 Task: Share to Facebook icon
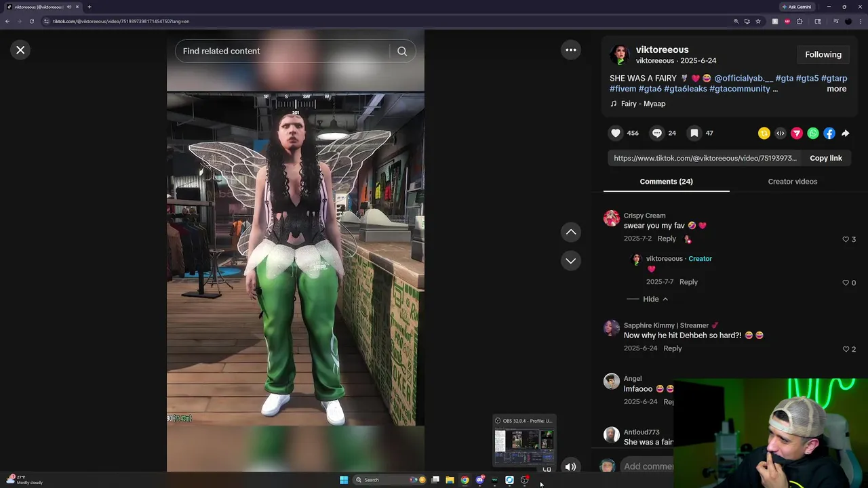(x=829, y=134)
